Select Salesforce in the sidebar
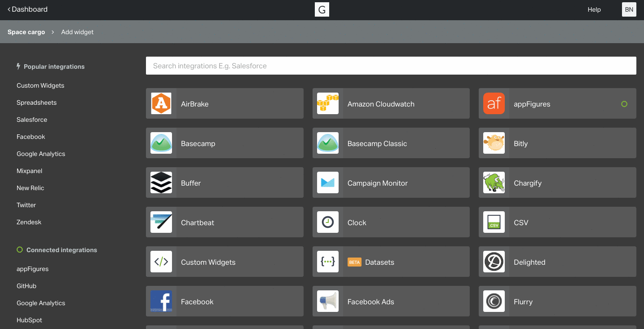644x329 pixels. (32, 120)
